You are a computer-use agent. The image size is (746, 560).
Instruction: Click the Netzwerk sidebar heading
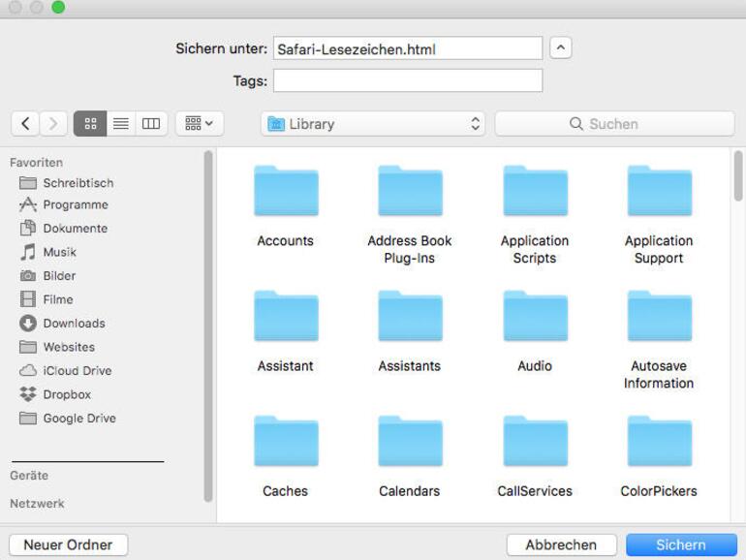pyautogui.click(x=37, y=504)
